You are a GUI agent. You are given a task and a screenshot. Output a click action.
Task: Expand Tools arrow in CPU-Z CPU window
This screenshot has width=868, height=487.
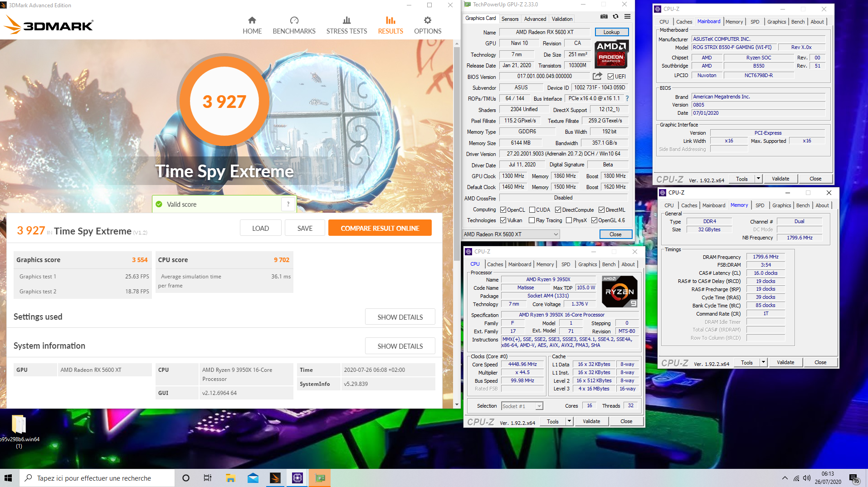(569, 421)
